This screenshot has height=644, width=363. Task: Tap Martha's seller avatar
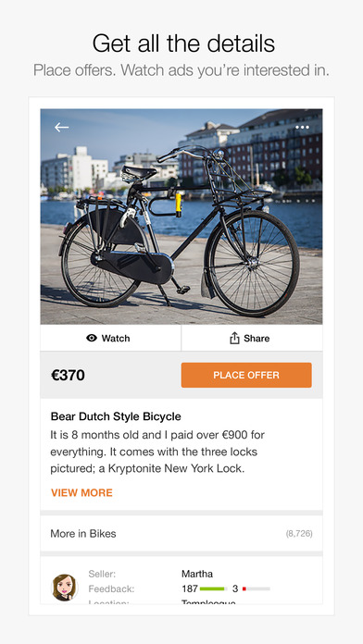pos(64,588)
